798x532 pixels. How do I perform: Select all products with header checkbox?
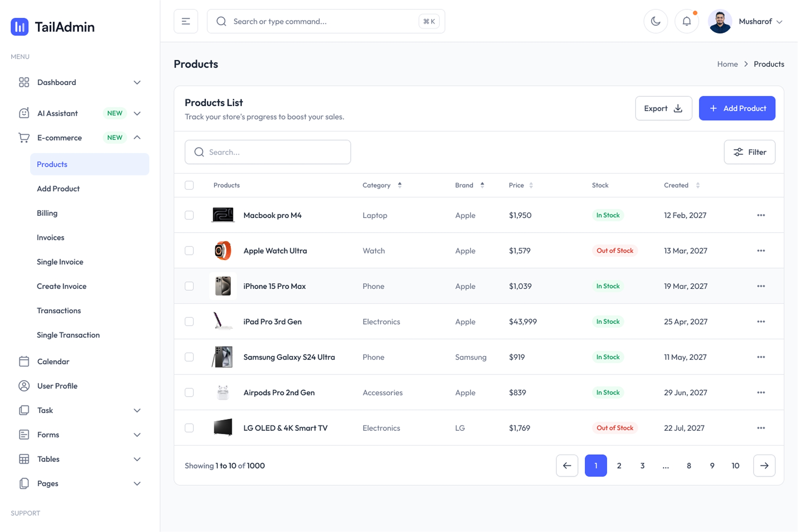189,185
